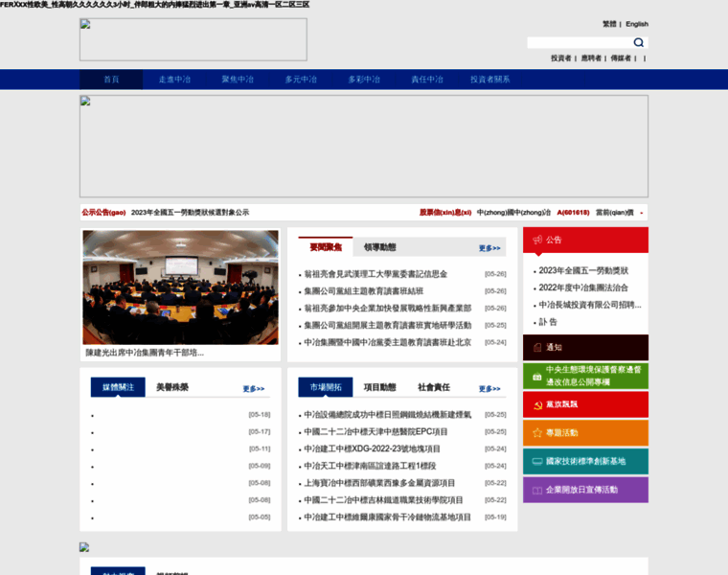Screen dimensions: 728x575
Task: Open the 國家技術標準創新基地 banner
Action: [585, 461]
